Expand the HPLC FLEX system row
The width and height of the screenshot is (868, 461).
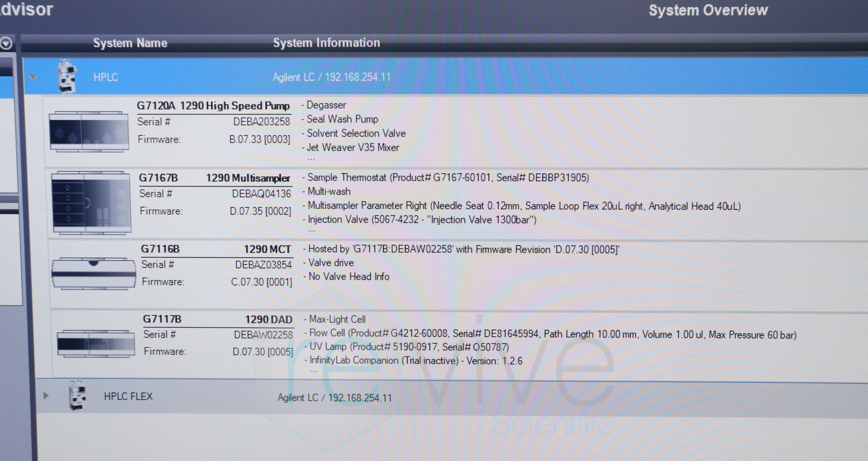[x=46, y=396]
